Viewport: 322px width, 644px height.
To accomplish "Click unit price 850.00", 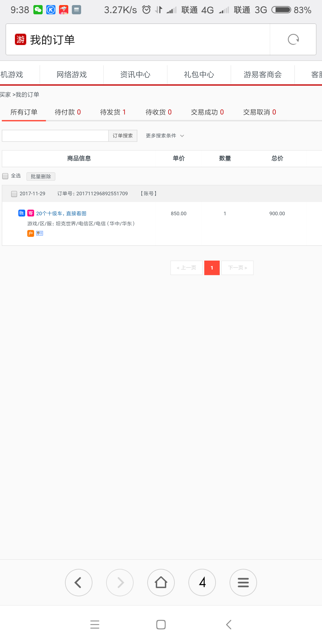I will click(179, 213).
